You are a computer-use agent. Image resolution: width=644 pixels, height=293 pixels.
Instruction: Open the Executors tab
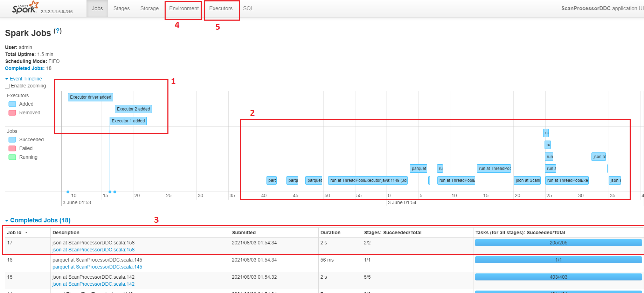pyautogui.click(x=221, y=8)
